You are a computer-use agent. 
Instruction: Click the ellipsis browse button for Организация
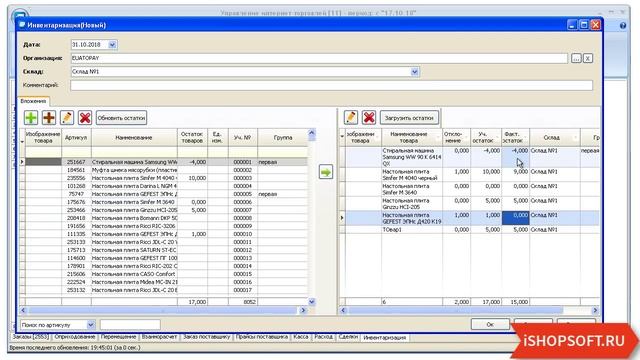[576, 58]
